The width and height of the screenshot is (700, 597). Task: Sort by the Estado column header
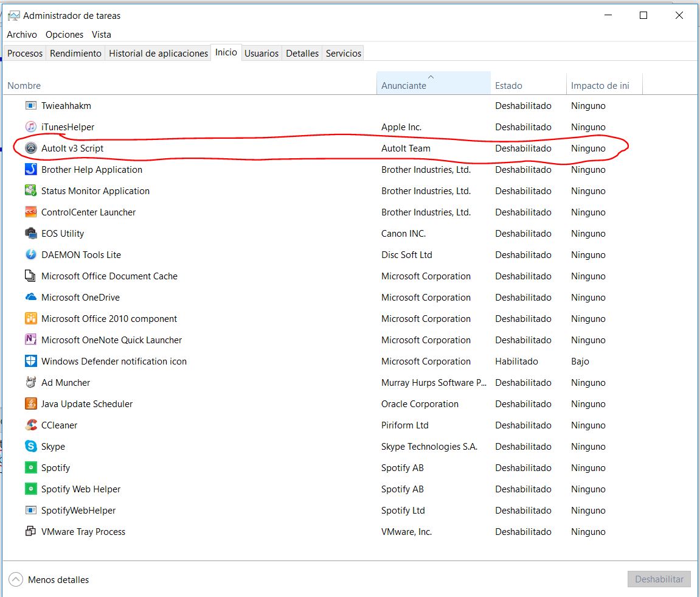[528, 83]
